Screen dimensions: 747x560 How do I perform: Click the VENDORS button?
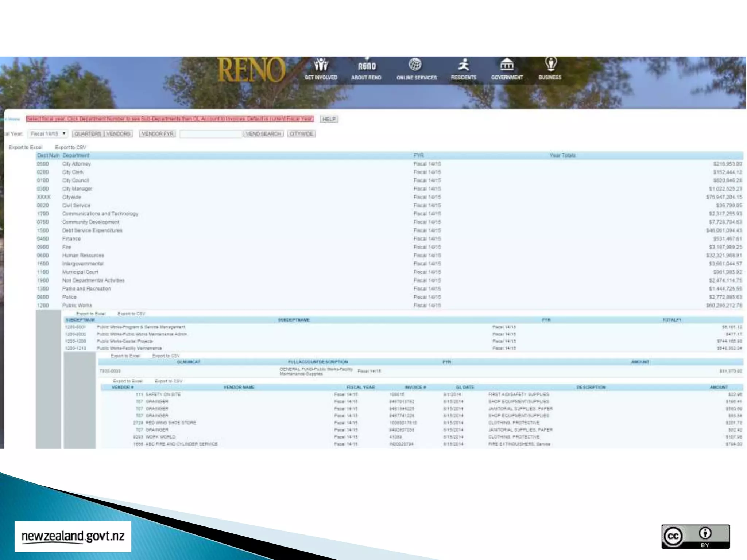(x=118, y=134)
